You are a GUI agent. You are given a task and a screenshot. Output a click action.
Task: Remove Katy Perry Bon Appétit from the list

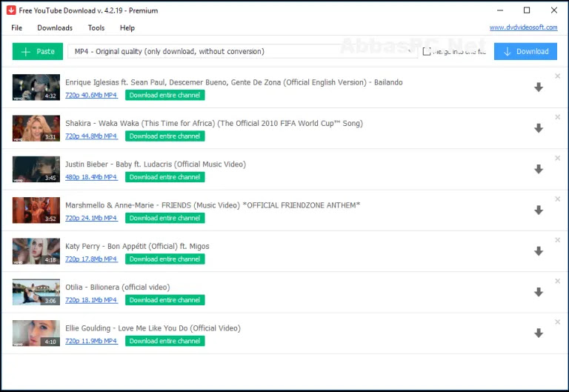(557, 240)
